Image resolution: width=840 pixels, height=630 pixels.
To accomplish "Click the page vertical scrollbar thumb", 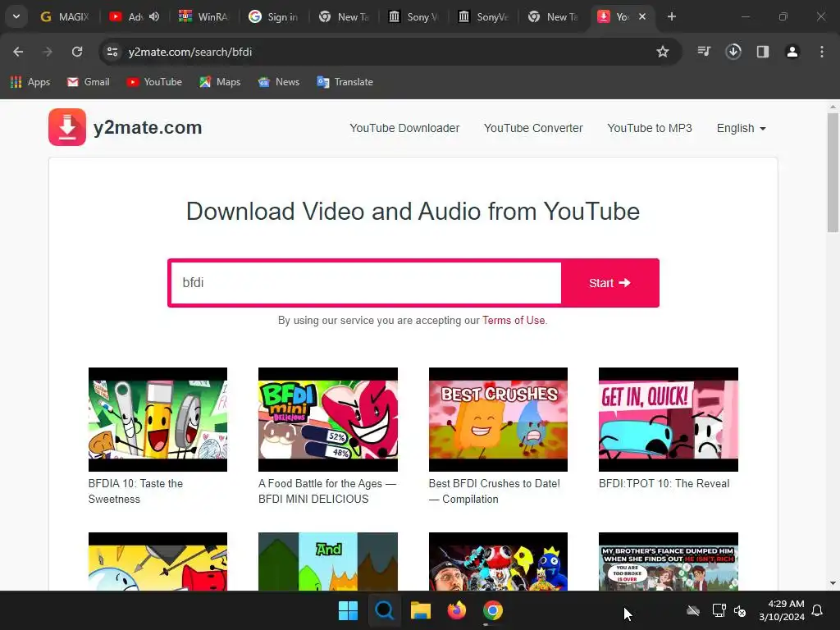I will [833, 172].
